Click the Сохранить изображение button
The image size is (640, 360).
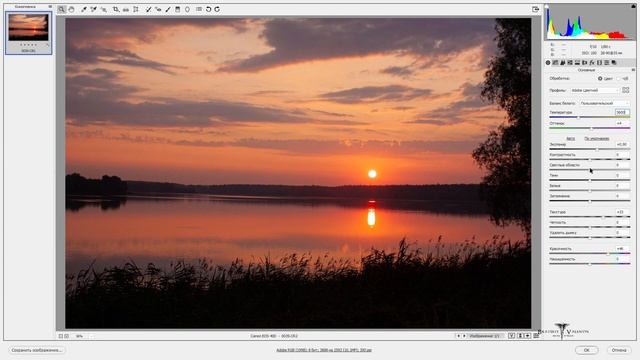pos(37,350)
